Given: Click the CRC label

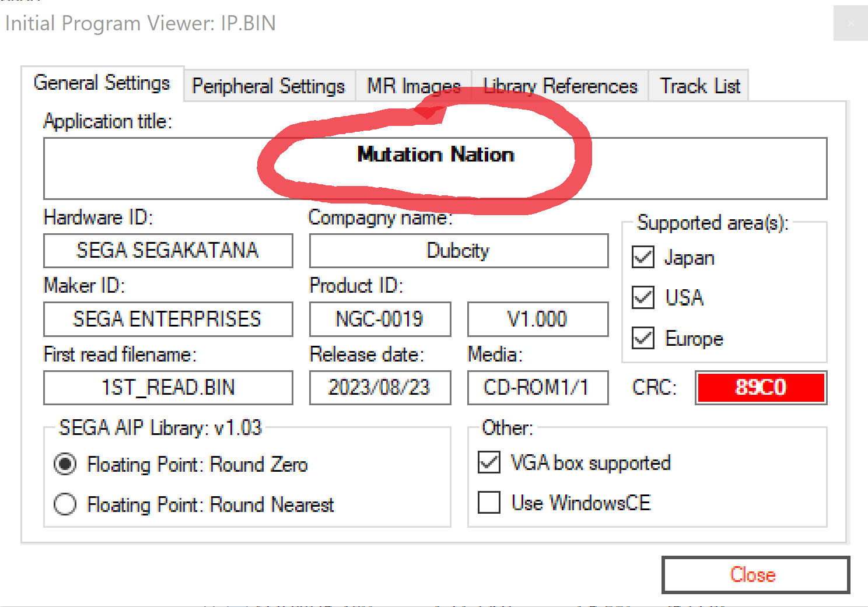Looking at the screenshot, I should coord(654,387).
